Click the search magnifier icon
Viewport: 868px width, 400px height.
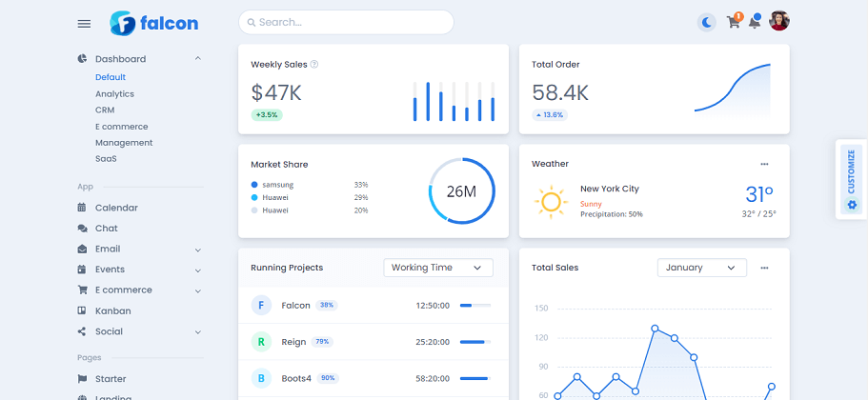coord(252,23)
